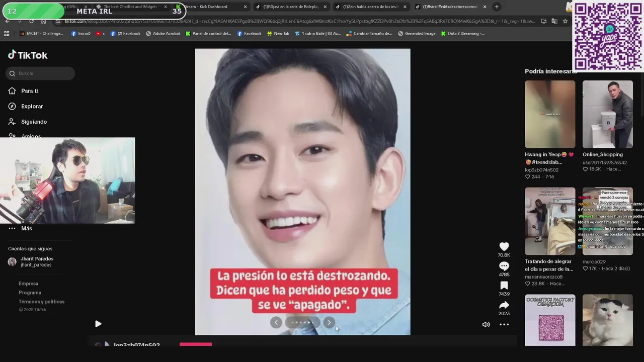Open the Hwang in Yeop video thumbnail
Viewport: 644px width, 362px height.
pos(550,114)
